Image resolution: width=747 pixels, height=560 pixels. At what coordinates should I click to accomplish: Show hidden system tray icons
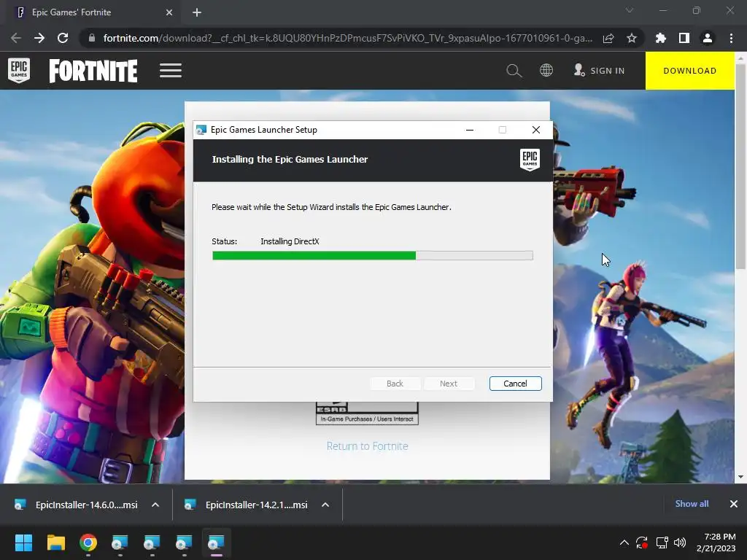point(624,542)
